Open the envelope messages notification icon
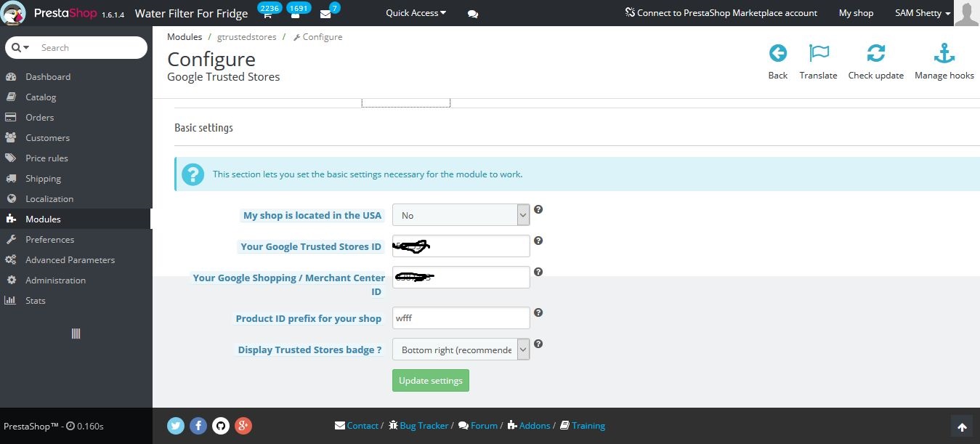The width and height of the screenshot is (980, 444). [x=325, y=14]
